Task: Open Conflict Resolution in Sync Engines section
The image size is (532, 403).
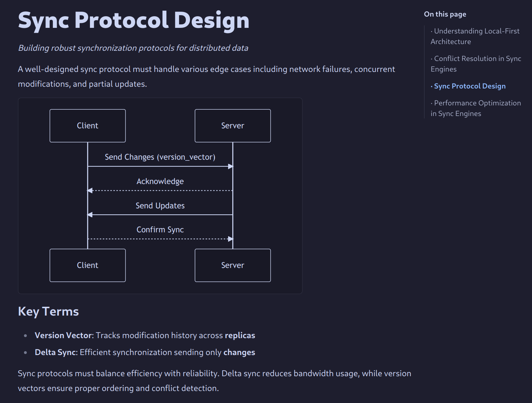Action: [x=476, y=64]
